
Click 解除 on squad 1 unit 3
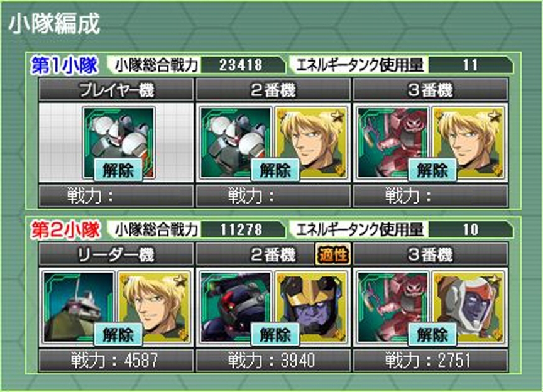[x=432, y=170]
